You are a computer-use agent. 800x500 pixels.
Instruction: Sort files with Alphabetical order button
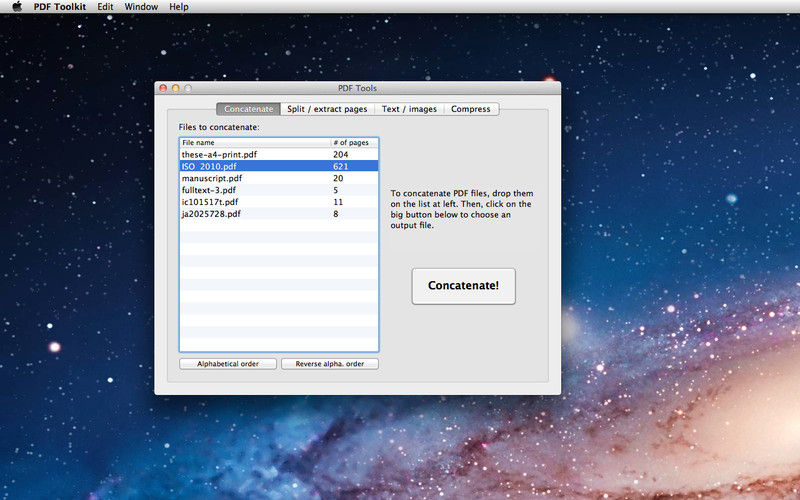(228, 364)
